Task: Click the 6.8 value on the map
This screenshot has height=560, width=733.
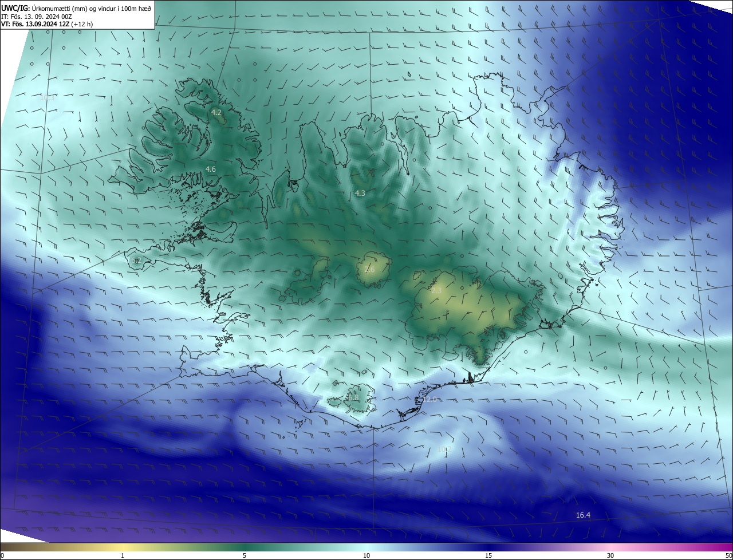Action: pos(353,397)
